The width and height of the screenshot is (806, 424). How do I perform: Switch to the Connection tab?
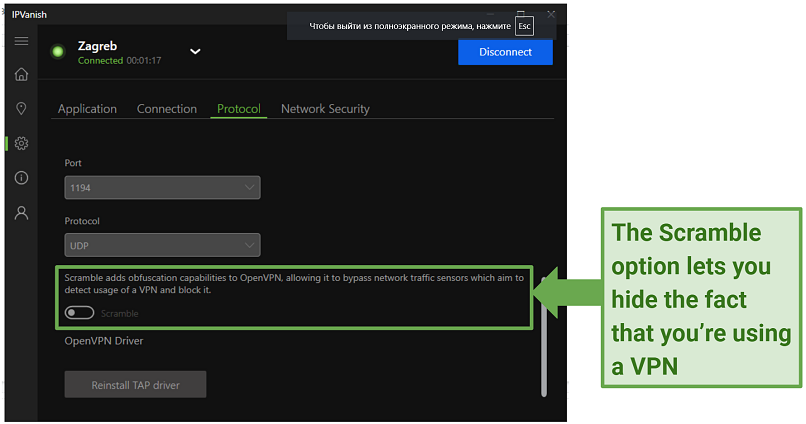(x=167, y=109)
